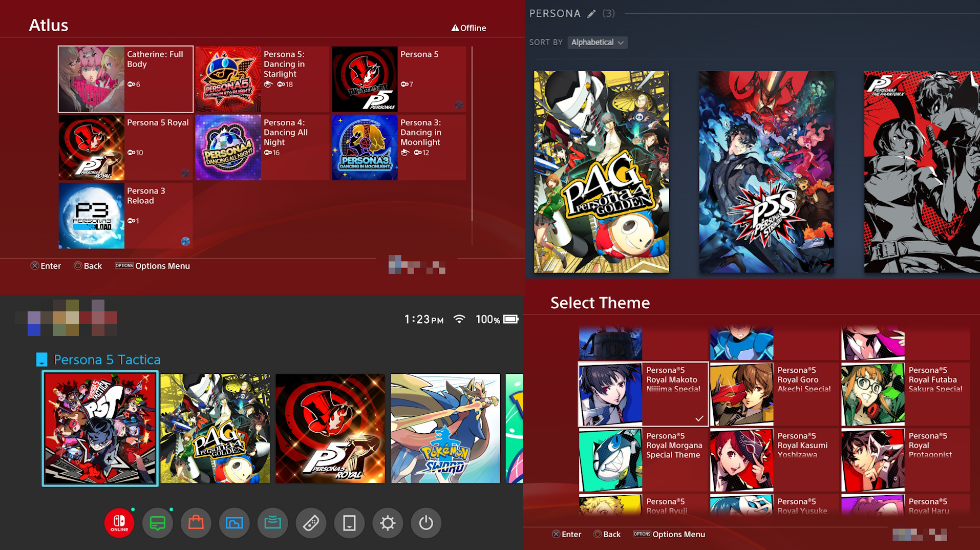Open System Settings gear icon

pos(388,523)
